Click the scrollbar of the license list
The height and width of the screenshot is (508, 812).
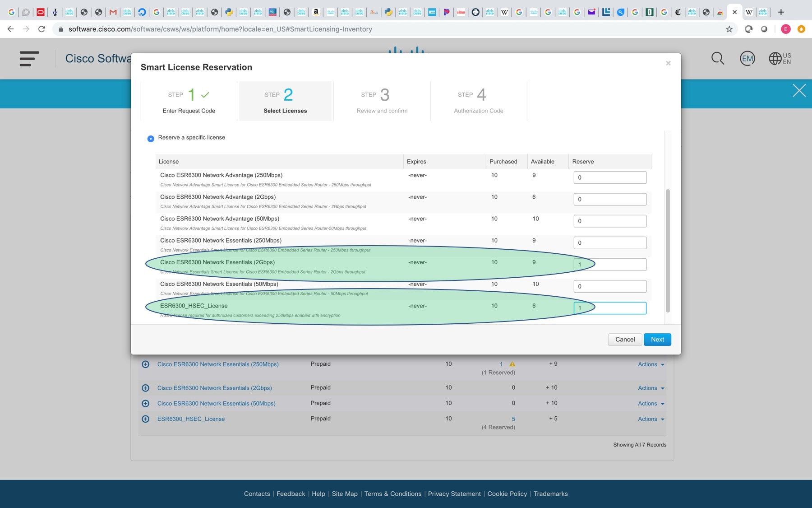(x=668, y=251)
